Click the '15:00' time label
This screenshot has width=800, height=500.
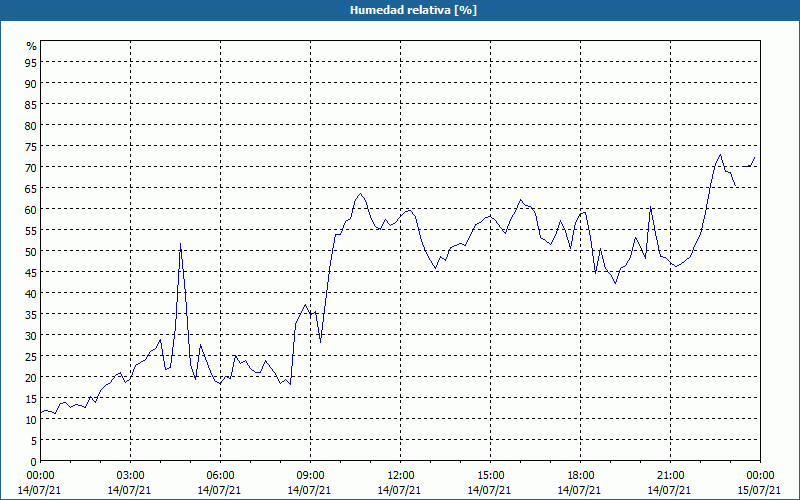point(490,476)
